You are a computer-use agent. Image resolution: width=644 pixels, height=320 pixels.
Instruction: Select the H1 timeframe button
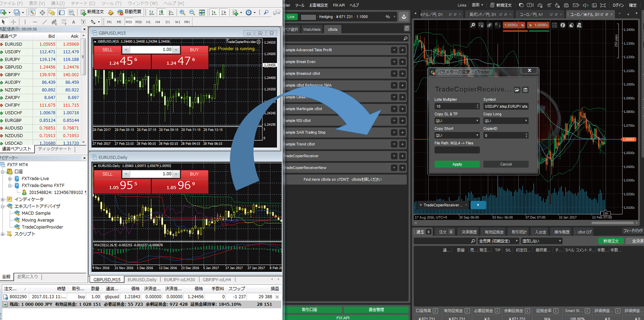(x=148, y=22)
